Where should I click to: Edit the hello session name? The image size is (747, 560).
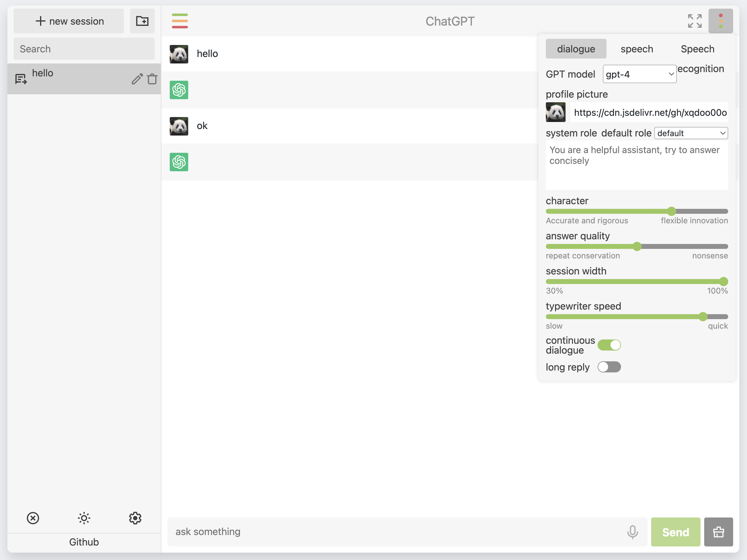(137, 79)
